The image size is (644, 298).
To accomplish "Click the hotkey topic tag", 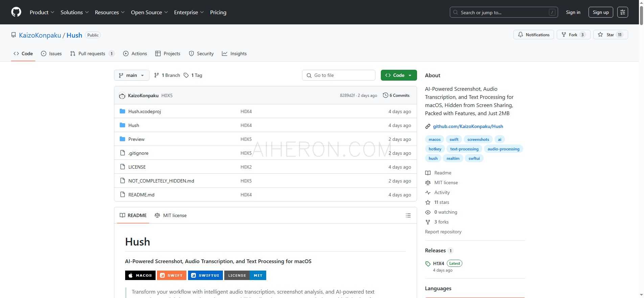I will point(435,149).
